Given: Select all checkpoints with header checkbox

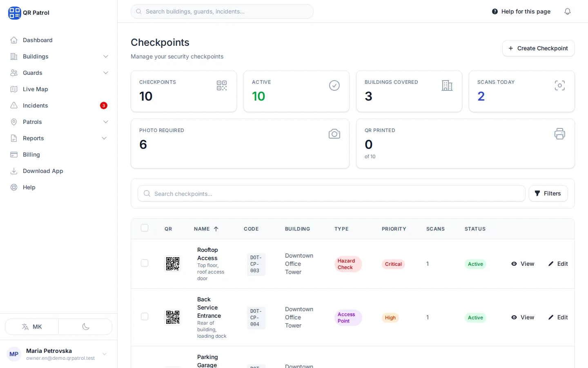Looking at the screenshot, I should pos(145,228).
